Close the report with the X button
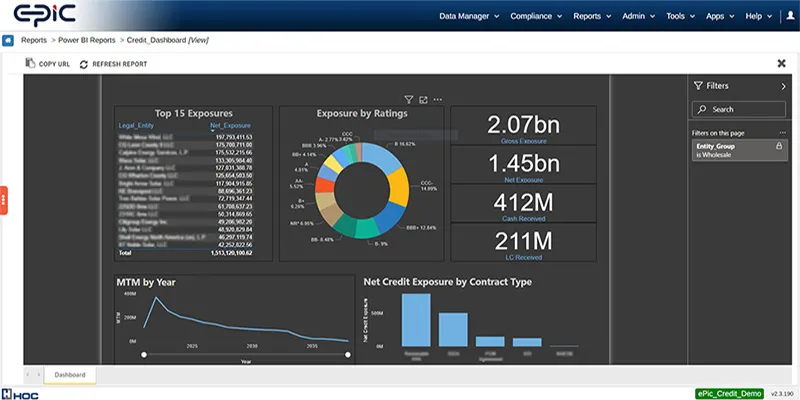 coord(781,64)
